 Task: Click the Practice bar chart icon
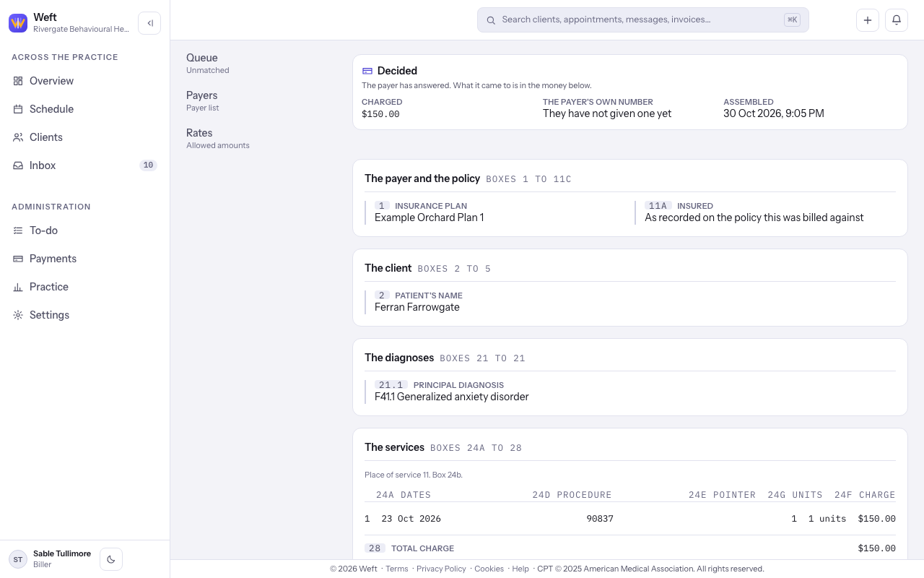tap(18, 287)
